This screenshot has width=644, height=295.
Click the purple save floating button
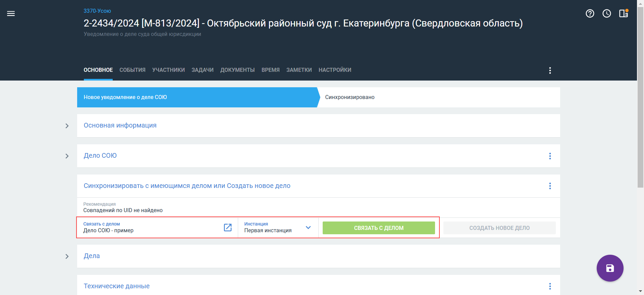click(610, 268)
